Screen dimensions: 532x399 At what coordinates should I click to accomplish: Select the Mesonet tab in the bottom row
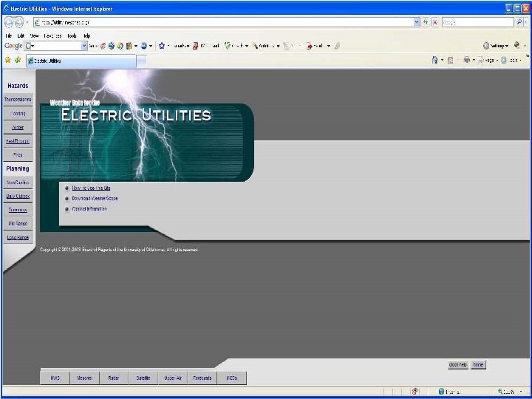85,378
